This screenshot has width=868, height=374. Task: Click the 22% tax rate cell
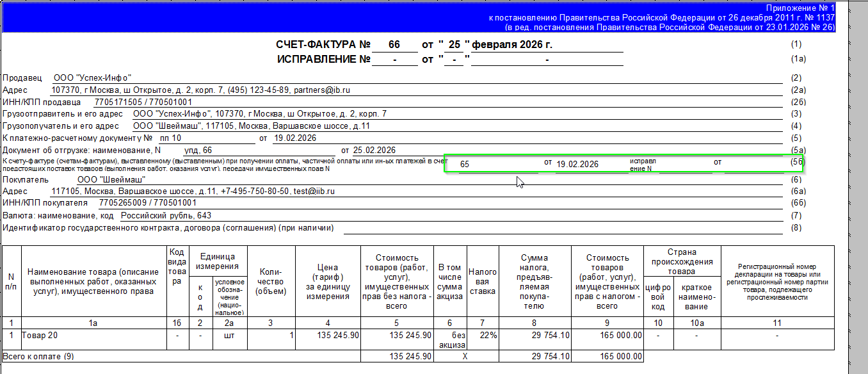pyautogui.click(x=482, y=334)
